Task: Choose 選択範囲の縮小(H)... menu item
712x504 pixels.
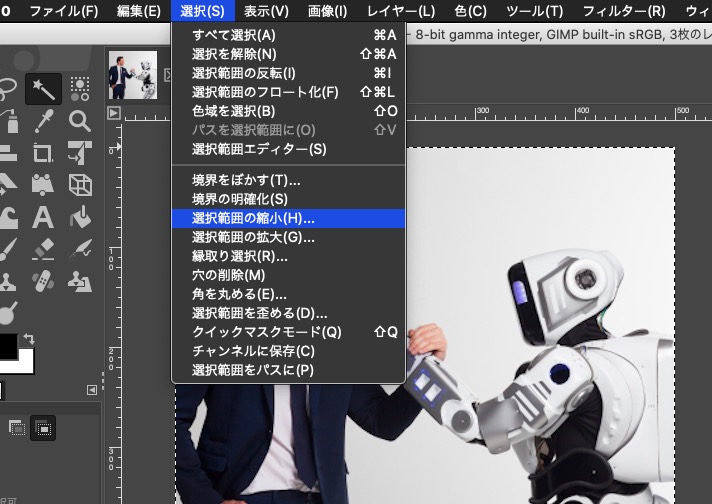Action: tap(254, 218)
